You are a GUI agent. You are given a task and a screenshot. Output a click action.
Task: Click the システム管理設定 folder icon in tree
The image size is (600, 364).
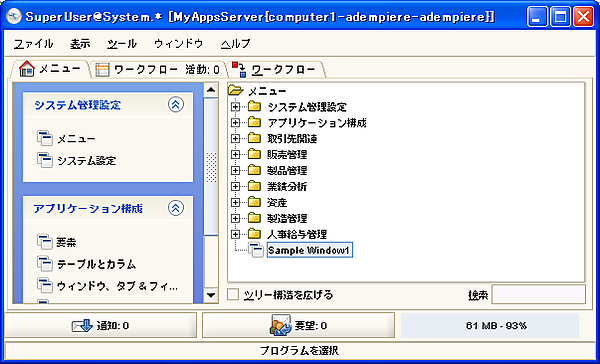click(x=254, y=106)
